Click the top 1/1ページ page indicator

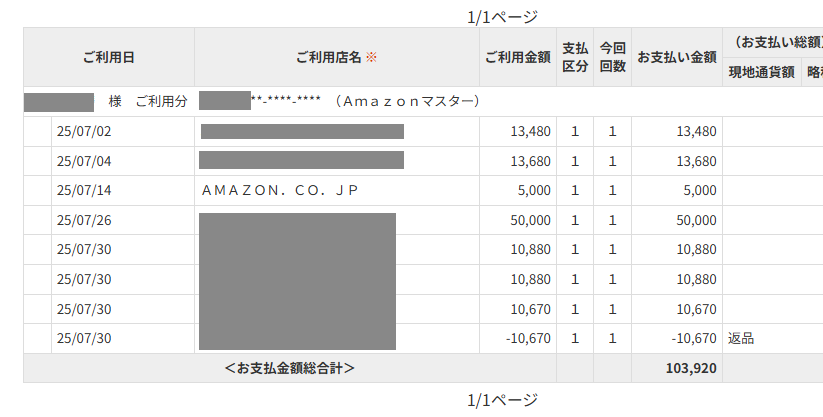click(502, 16)
